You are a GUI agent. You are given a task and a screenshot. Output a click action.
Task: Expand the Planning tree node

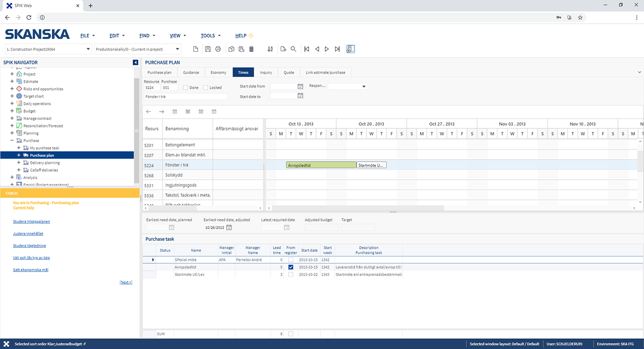12,133
